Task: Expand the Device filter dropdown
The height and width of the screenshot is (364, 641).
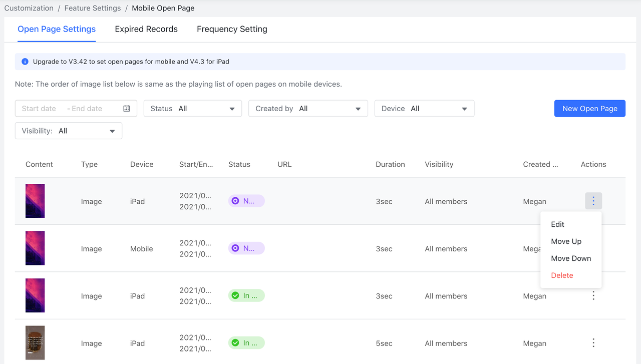Action: [x=424, y=108]
